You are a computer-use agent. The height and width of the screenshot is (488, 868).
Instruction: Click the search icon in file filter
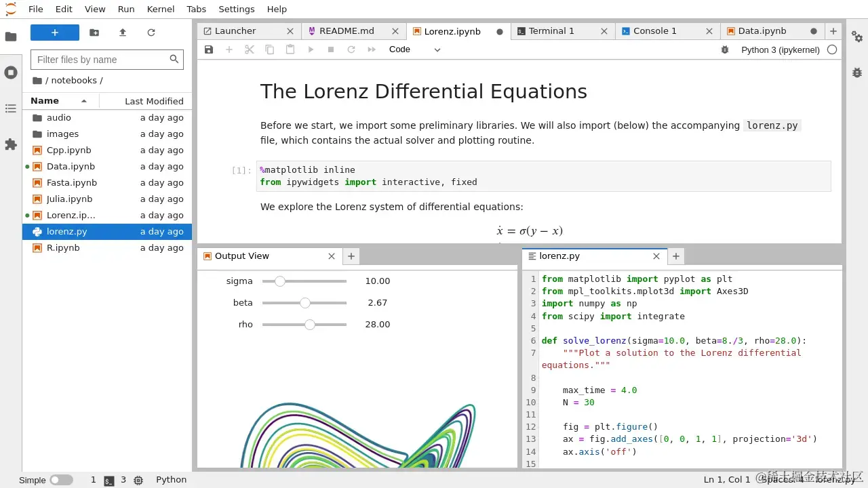(174, 60)
